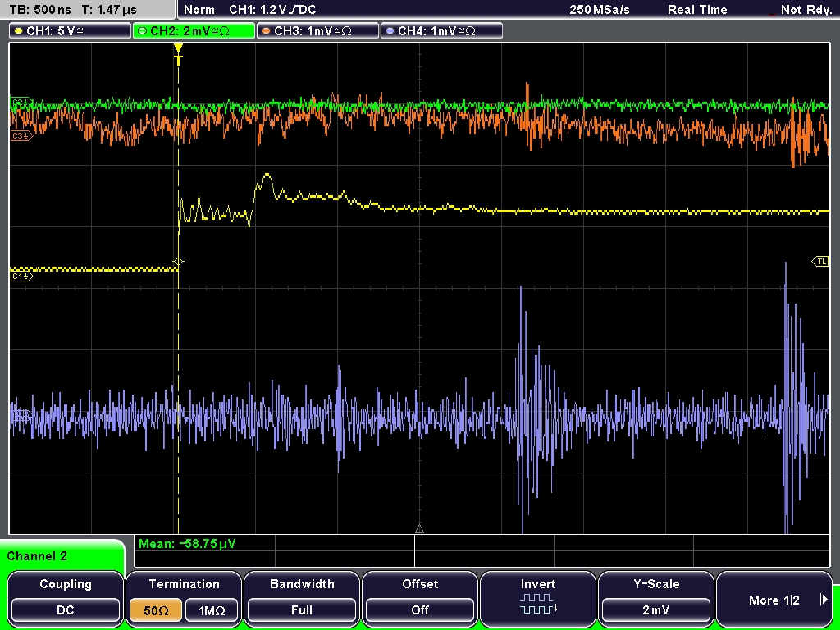Click the C1 ground level marker
840x630 pixels.
(x=21, y=276)
